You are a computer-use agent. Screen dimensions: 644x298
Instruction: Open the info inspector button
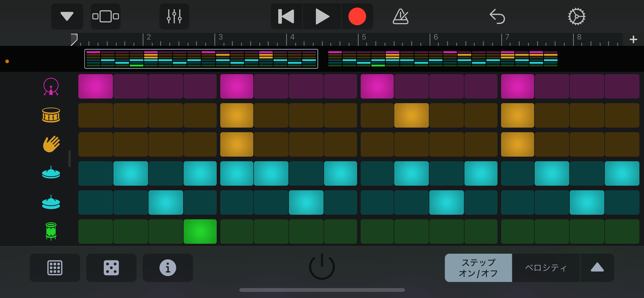[x=168, y=268]
